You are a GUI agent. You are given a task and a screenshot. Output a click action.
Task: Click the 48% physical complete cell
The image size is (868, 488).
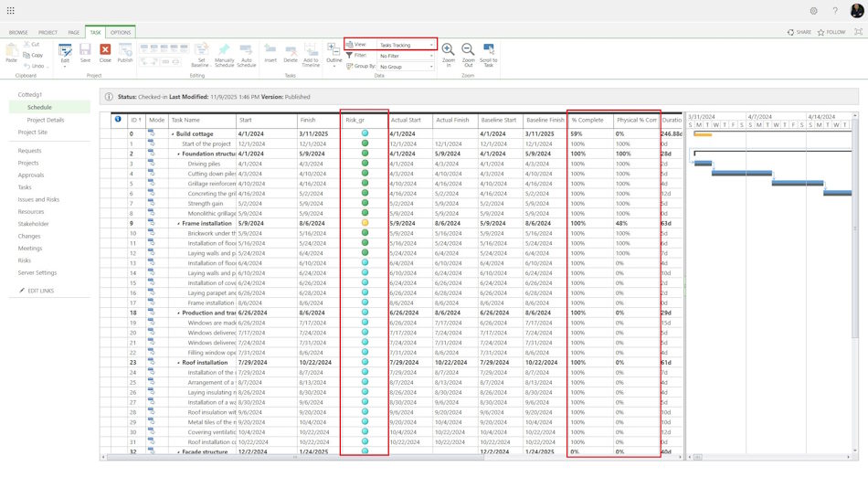637,224
